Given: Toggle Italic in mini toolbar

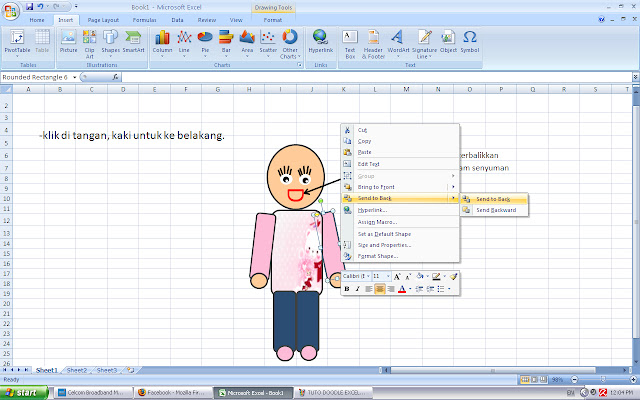Looking at the screenshot, I should tap(357, 289).
